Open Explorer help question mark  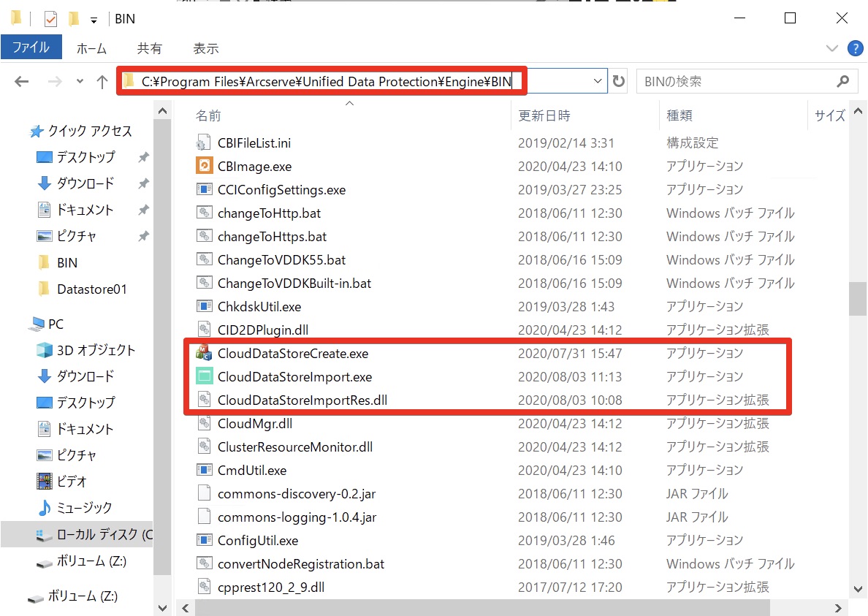pyautogui.click(x=856, y=49)
